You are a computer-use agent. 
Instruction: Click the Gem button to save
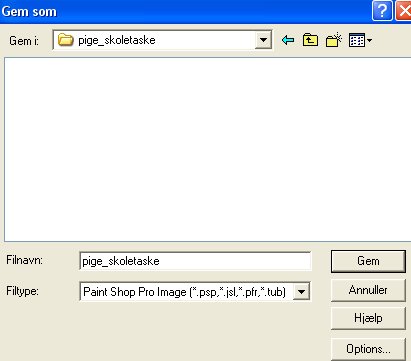coord(368,261)
